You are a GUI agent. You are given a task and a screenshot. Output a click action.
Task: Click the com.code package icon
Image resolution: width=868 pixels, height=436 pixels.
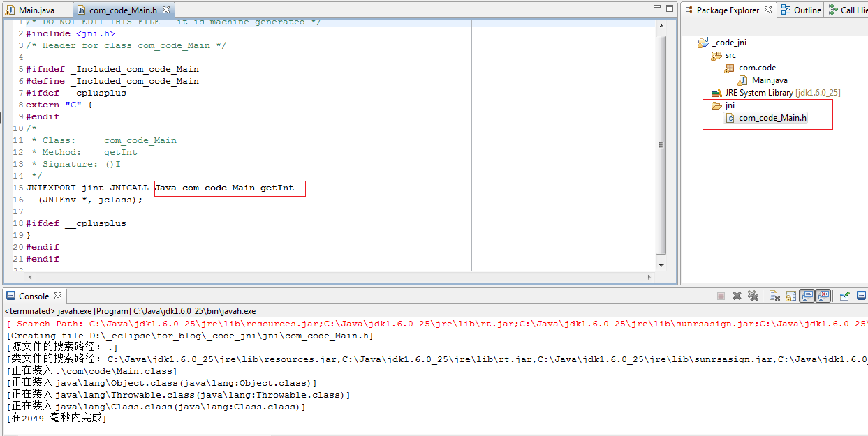[x=730, y=68]
